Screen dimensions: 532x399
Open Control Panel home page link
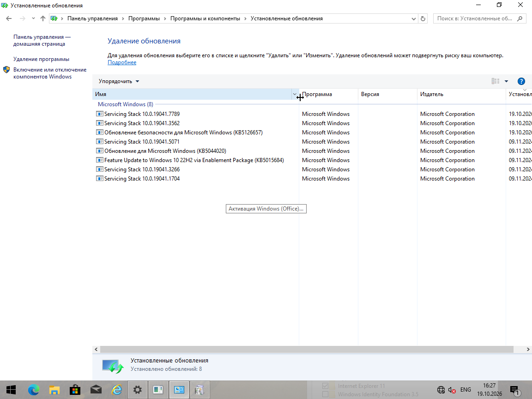(x=42, y=40)
